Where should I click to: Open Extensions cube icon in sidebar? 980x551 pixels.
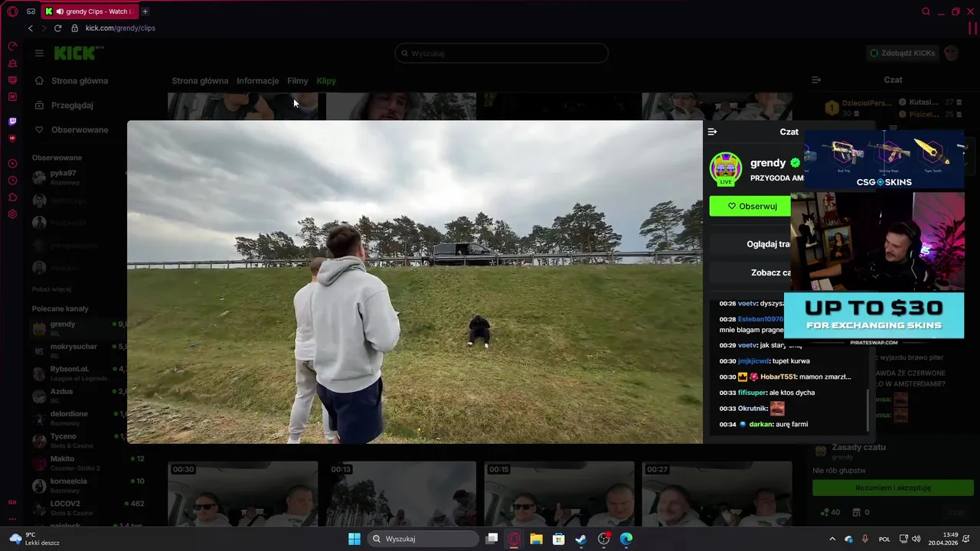(12, 197)
